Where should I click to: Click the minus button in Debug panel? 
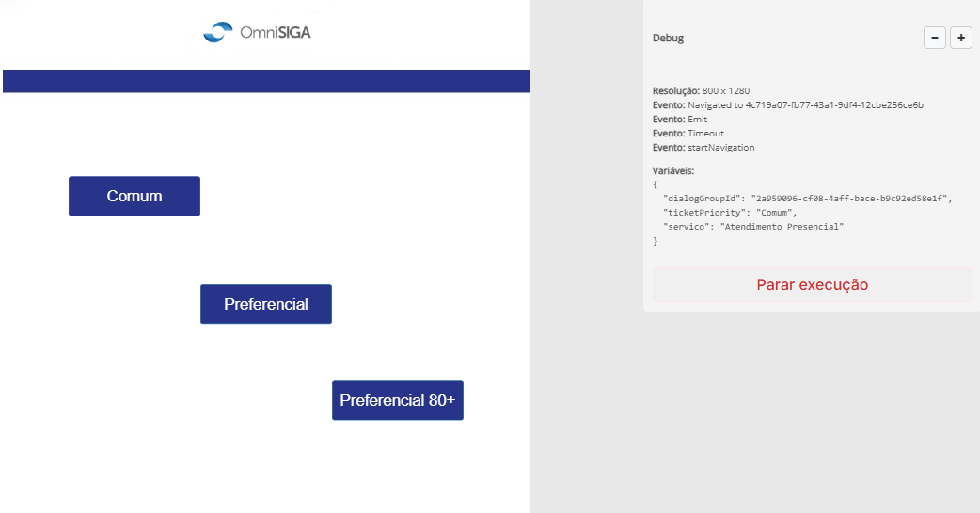tap(934, 38)
